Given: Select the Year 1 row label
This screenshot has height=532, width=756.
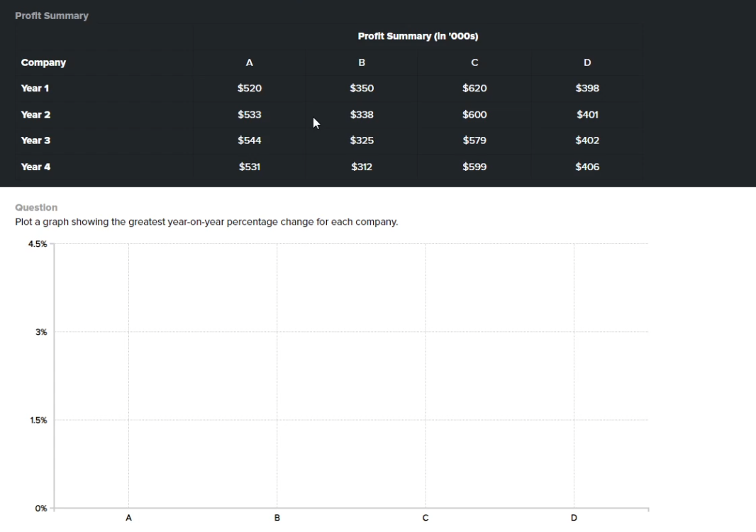Looking at the screenshot, I should (x=35, y=88).
